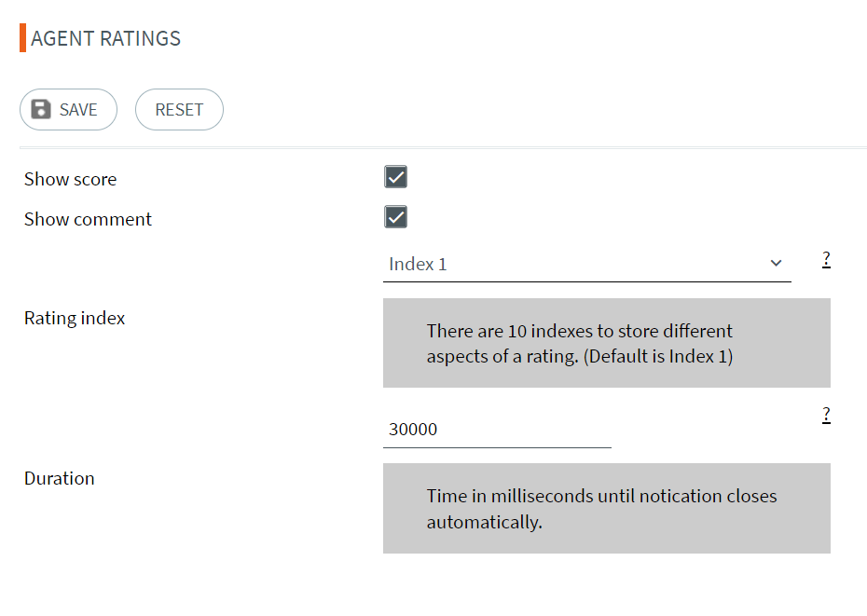Click the floppy disk save icon

click(41, 109)
